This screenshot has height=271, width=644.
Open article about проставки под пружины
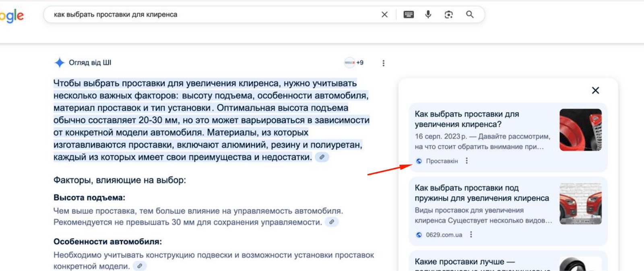point(481,193)
